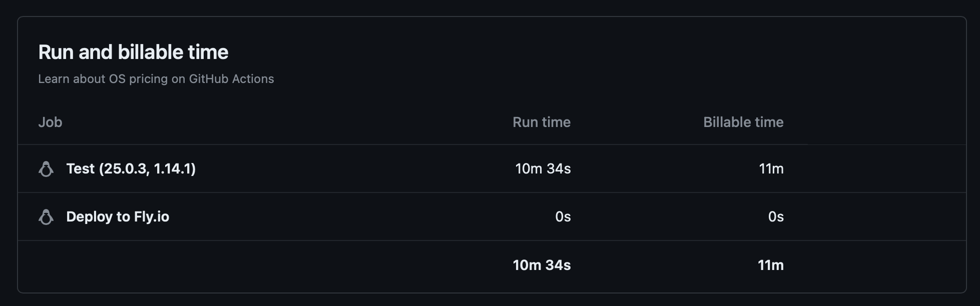This screenshot has width=980, height=306.
Task: Click the "Run and billable time" heading
Action: 133,52
